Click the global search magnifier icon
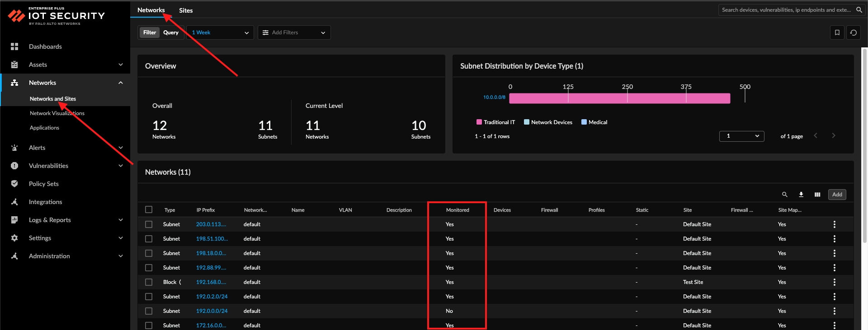 (x=859, y=10)
